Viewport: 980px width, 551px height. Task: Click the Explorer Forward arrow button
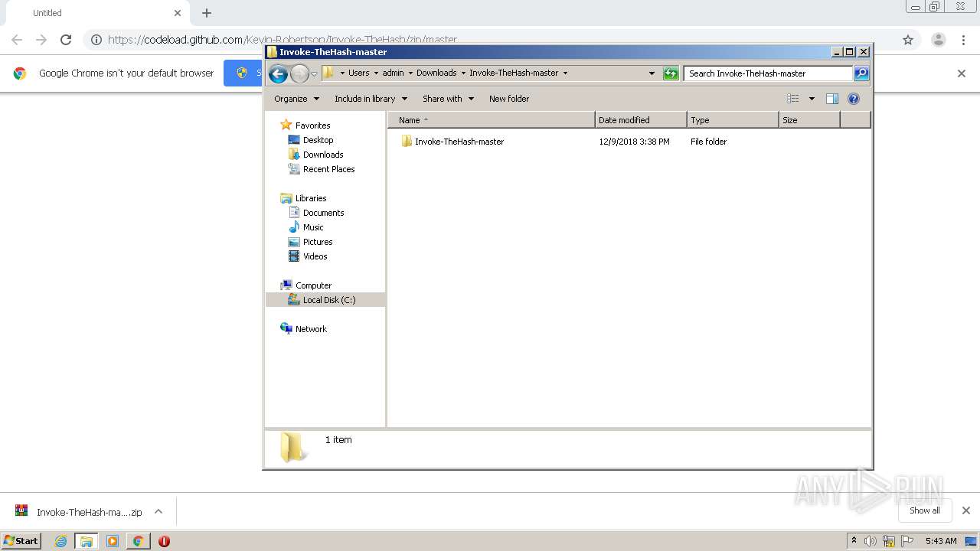pos(299,73)
